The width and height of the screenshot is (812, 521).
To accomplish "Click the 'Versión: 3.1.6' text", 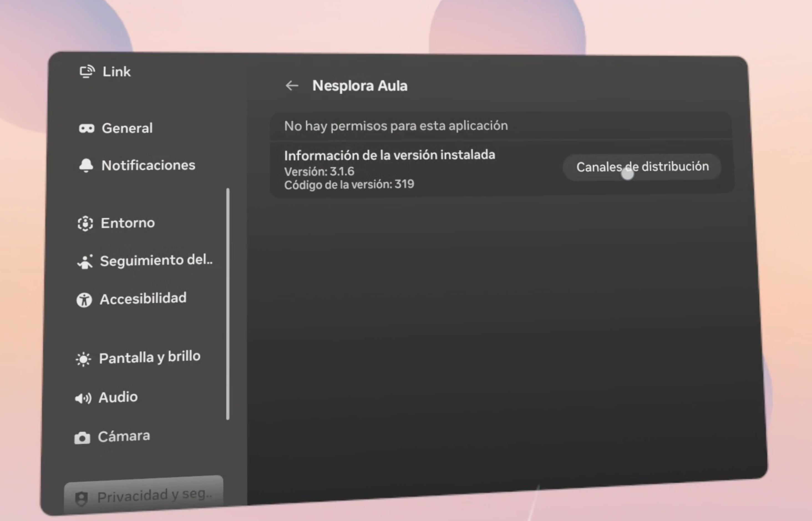I will [x=319, y=172].
